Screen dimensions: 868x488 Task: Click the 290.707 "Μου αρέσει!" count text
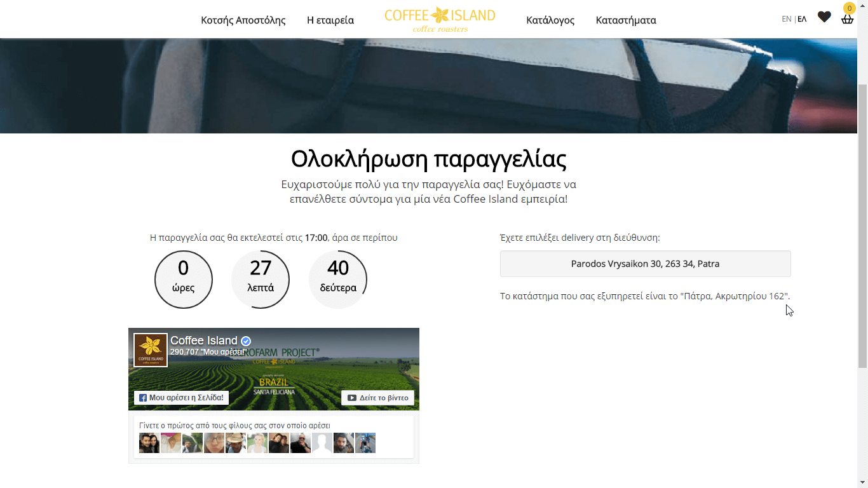[x=208, y=352]
